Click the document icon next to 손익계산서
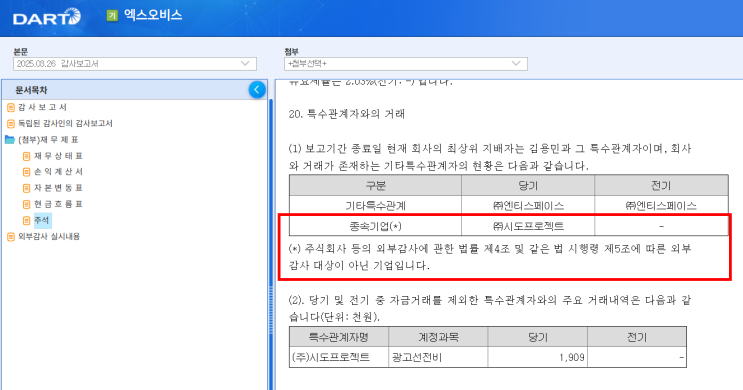This screenshot has height=390, width=743. [27, 172]
